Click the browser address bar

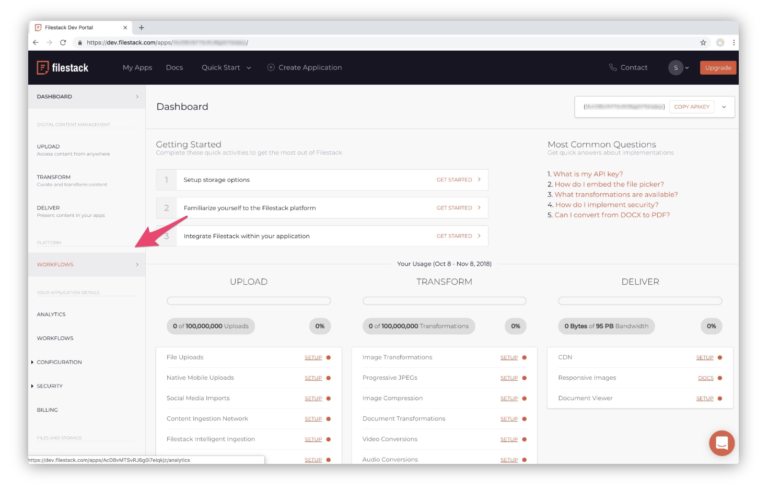[x=380, y=42]
